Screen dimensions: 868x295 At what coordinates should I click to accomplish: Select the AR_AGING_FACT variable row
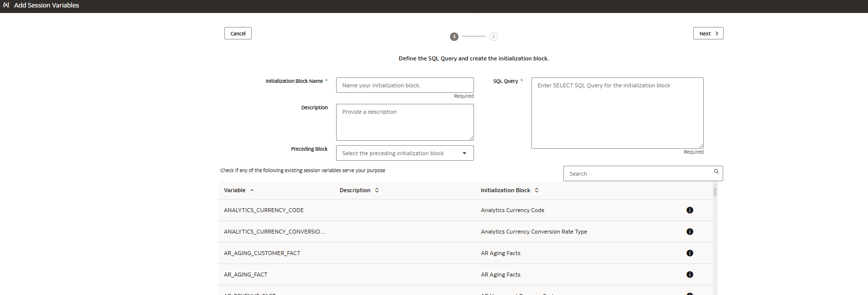(246, 275)
